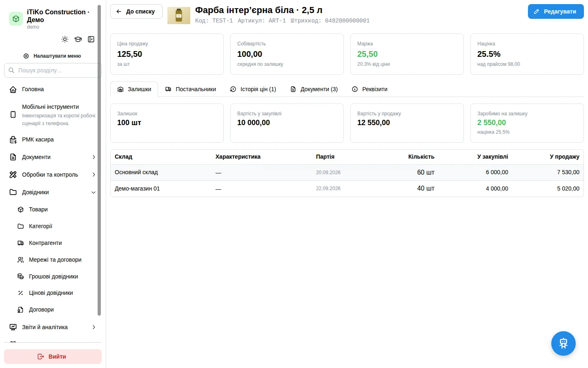
Task: Open the training graduation cap icon
Action: pos(78,39)
